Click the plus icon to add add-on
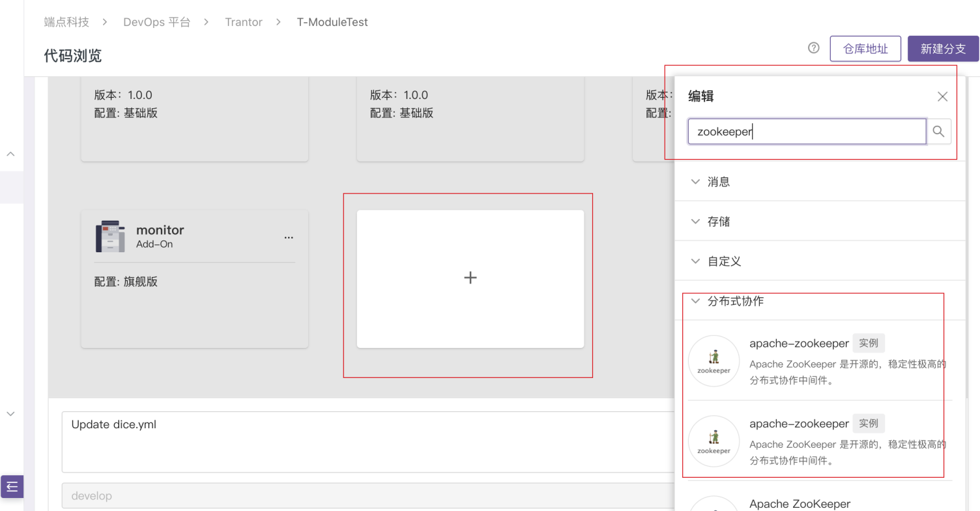 tap(470, 278)
